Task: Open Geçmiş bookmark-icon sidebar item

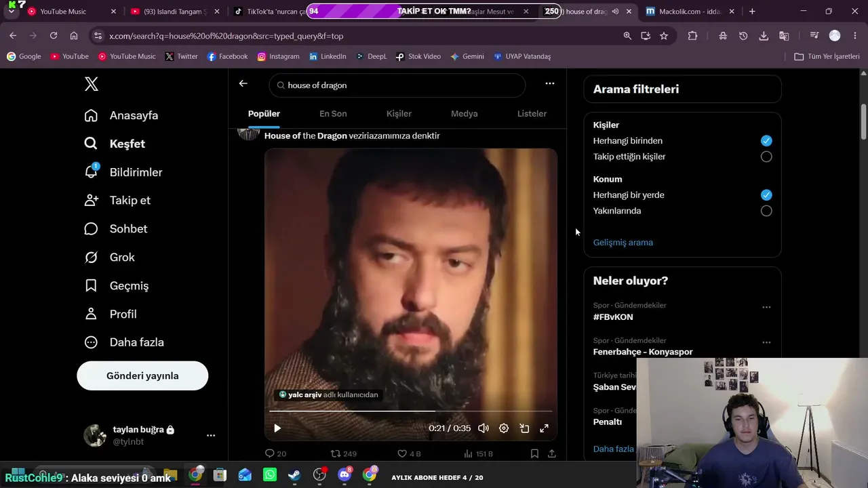Action: click(x=116, y=286)
